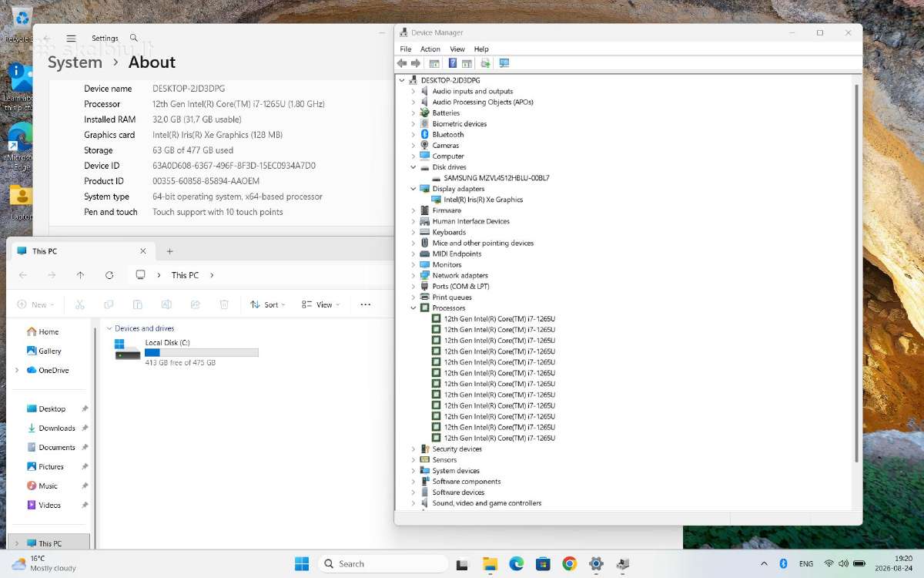The image size is (924, 578).
Task: Click the search icon in Settings title bar
Action: 134,38
